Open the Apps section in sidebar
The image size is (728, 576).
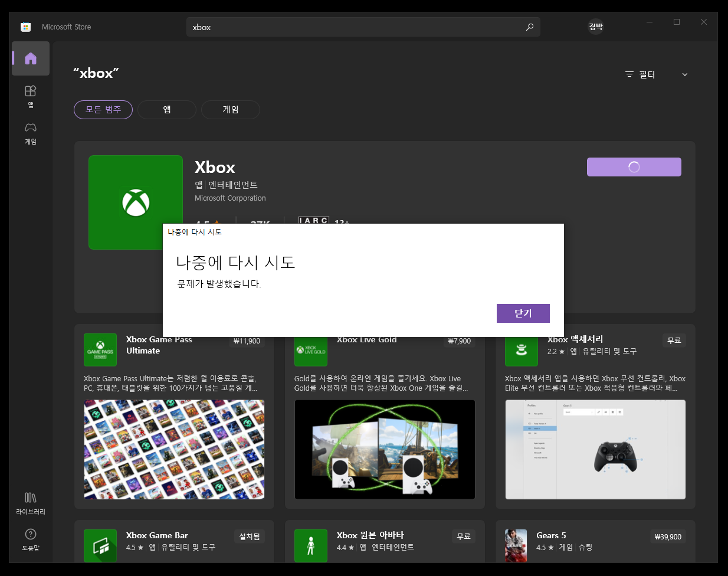(x=31, y=96)
